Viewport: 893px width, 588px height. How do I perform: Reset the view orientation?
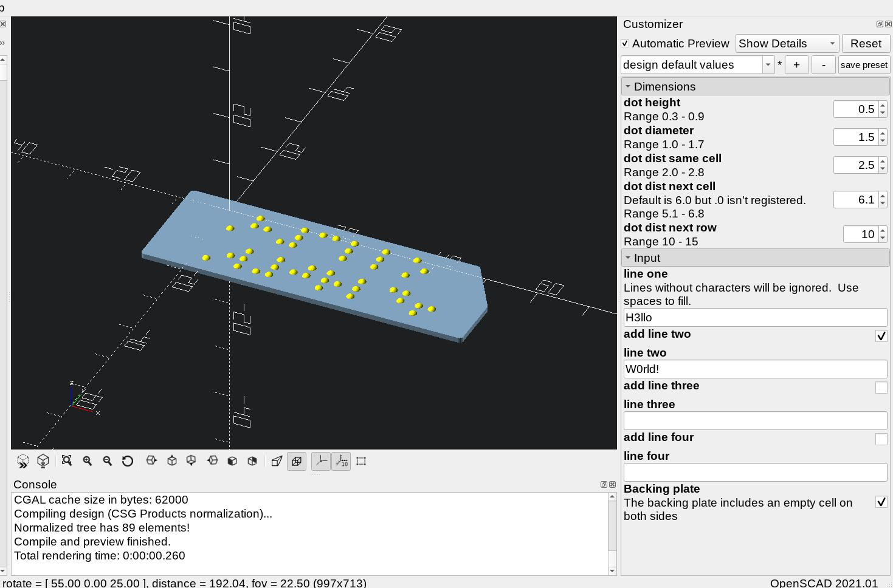pyautogui.click(x=128, y=461)
